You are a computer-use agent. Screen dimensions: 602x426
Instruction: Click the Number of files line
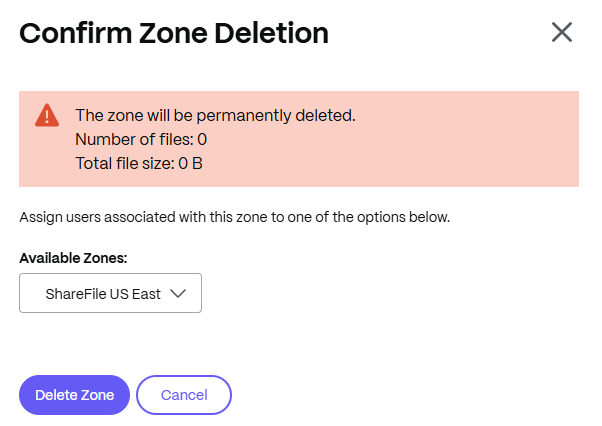(x=141, y=139)
